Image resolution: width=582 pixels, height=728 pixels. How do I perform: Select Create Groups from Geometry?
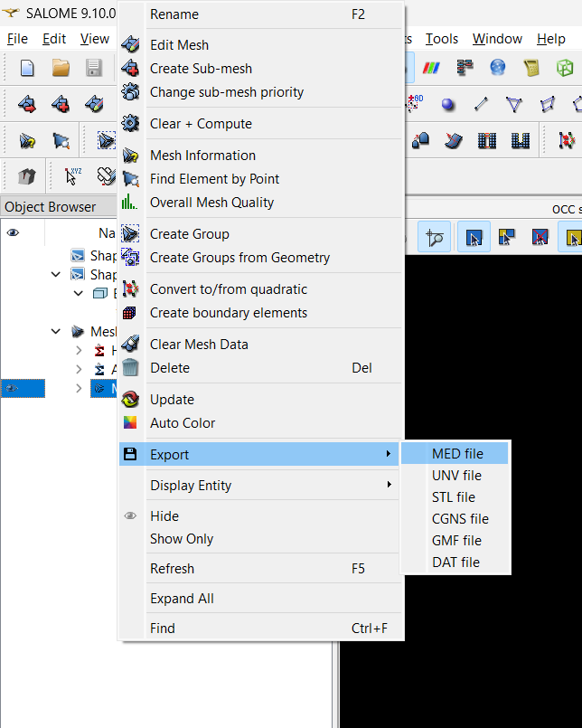pos(260,257)
